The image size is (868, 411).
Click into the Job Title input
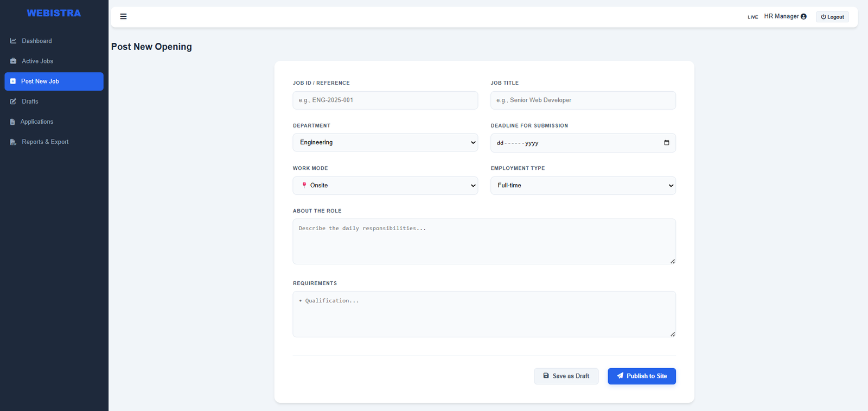[583, 100]
